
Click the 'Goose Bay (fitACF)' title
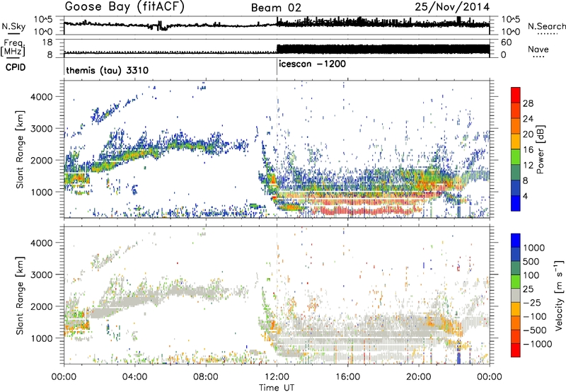click(x=125, y=7)
